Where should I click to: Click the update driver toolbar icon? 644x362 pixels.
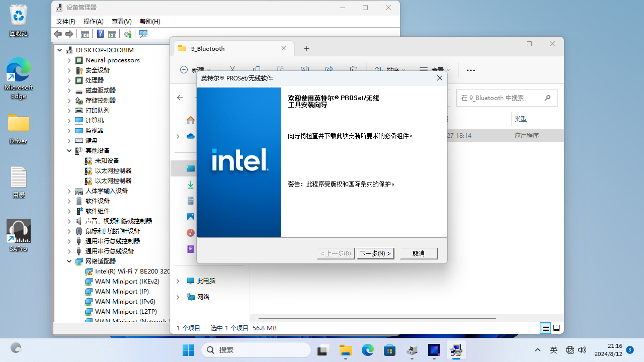[x=128, y=34]
